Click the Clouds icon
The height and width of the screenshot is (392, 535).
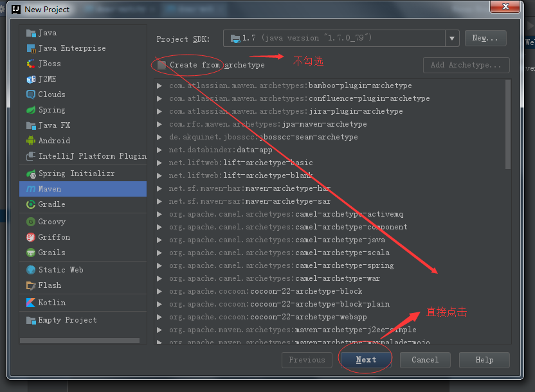(31, 94)
